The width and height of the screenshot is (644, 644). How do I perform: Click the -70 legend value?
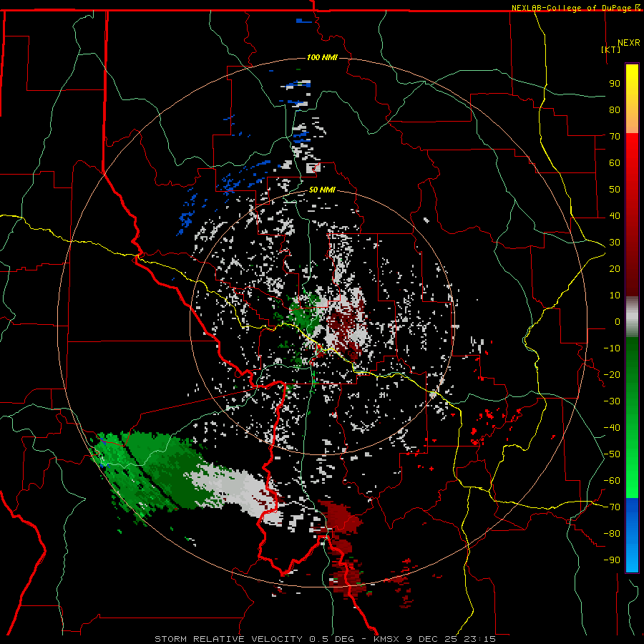tap(612, 507)
